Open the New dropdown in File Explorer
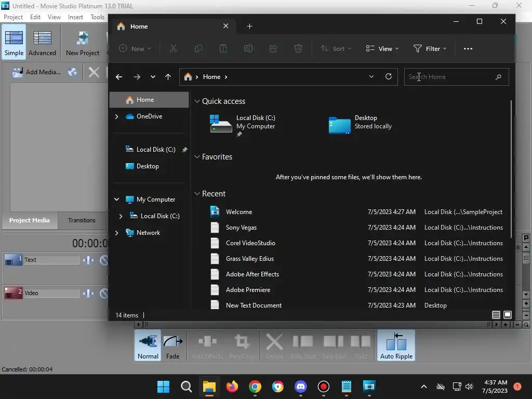 pos(135,48)
